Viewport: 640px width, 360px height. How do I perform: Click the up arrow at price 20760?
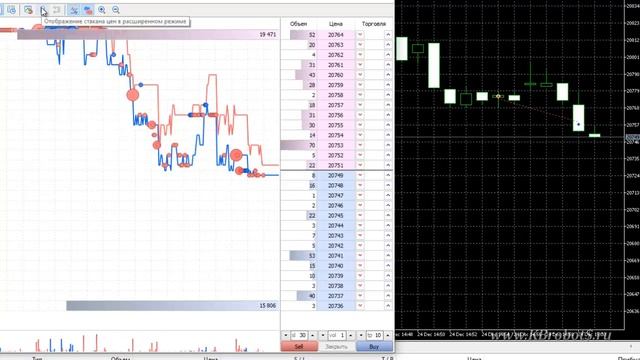(388, 75)
